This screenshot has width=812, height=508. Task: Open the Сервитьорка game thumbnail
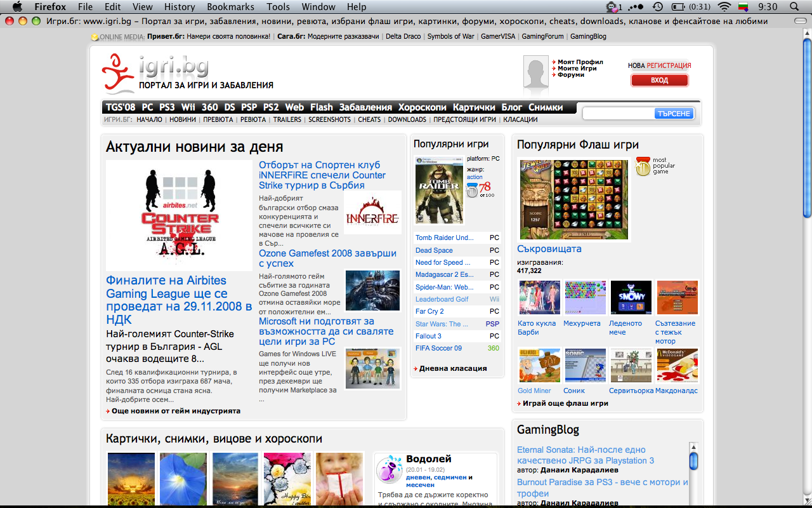pos(631,365)
